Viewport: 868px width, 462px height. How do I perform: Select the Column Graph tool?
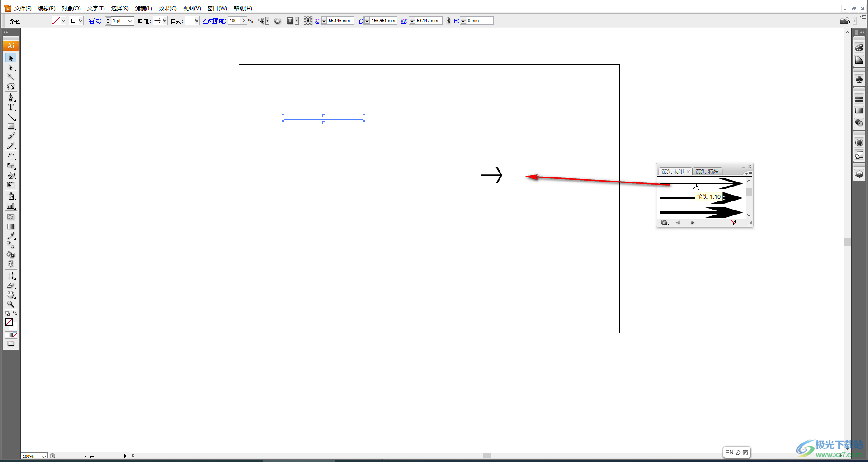point(11,206)
